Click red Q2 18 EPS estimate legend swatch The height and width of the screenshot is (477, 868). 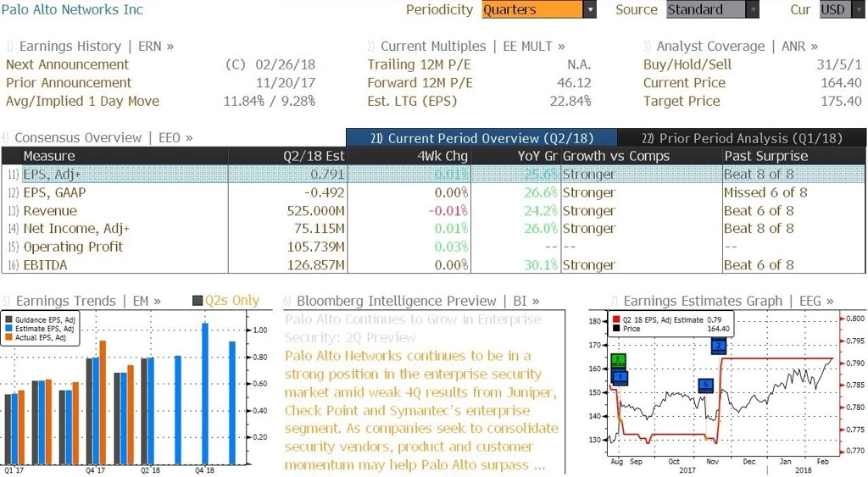616,320
